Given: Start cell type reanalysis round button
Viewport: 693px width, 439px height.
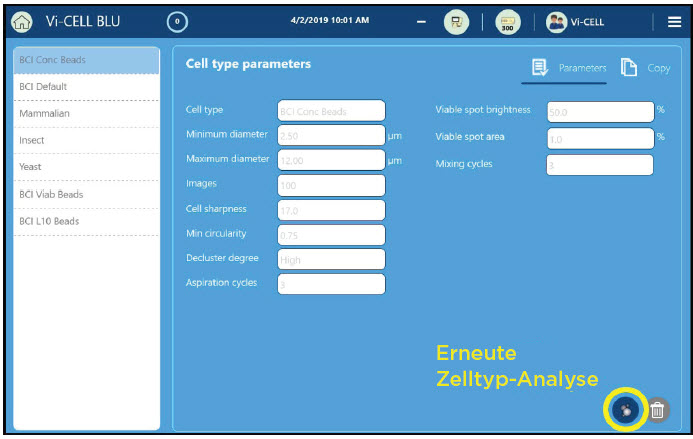Looking at the screenshot, I should (x=625, y=410).
